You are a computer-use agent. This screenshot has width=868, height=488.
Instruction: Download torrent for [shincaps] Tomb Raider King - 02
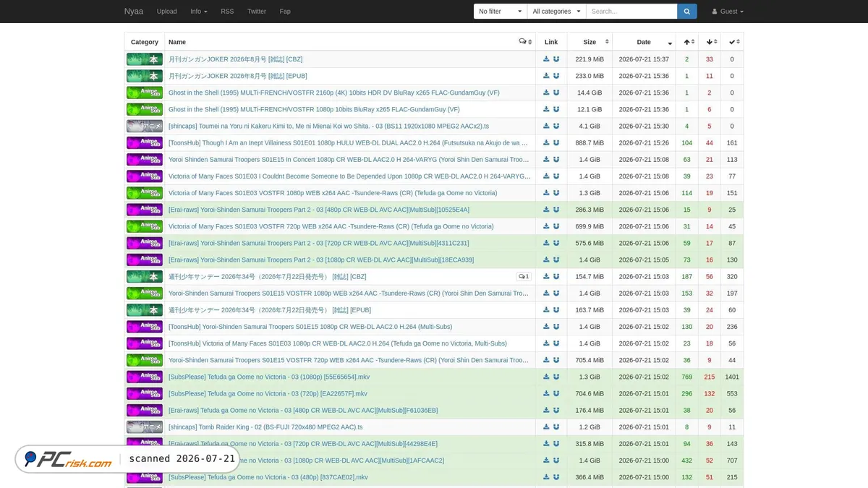coord(546,427)
